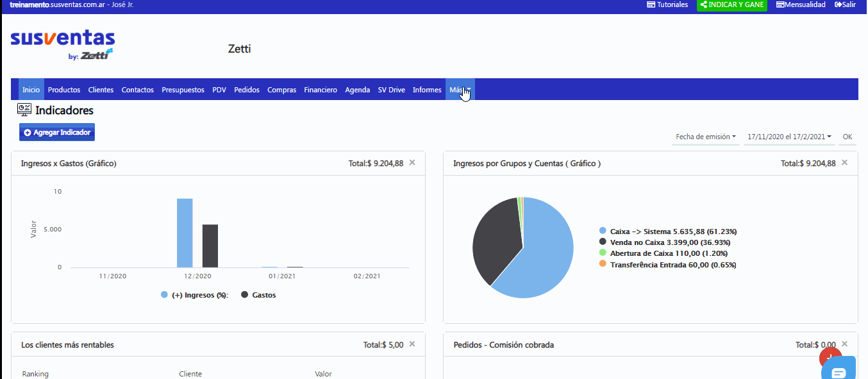Open the Mensualidad payment link
This screenshot has width=868, height=379.
click(801, 4)
